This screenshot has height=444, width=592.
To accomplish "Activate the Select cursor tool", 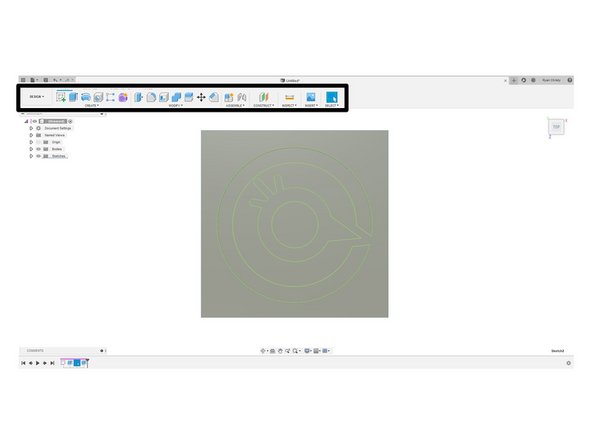I will pyautogui.click(x=331, y=97).
